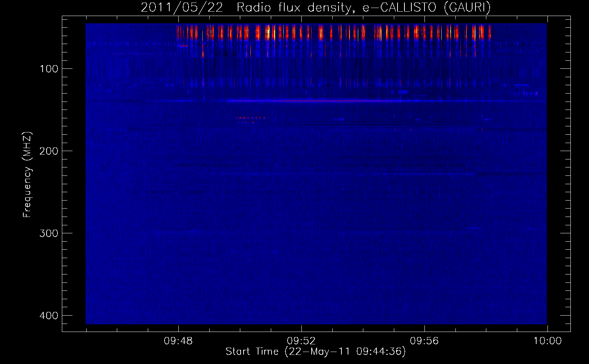Select the 09:48 time tick label
This screenshot has height=364, width=589.
[178, 341]
